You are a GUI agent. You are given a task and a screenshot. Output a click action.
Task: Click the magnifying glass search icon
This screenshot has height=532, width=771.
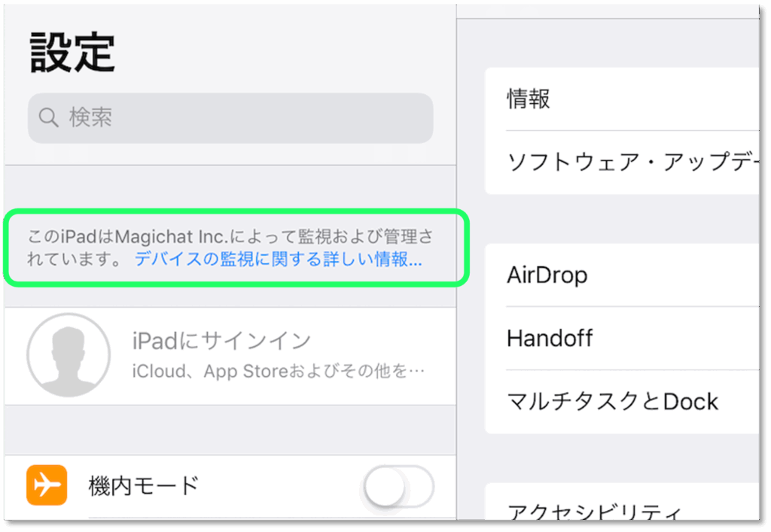(48, 117)
